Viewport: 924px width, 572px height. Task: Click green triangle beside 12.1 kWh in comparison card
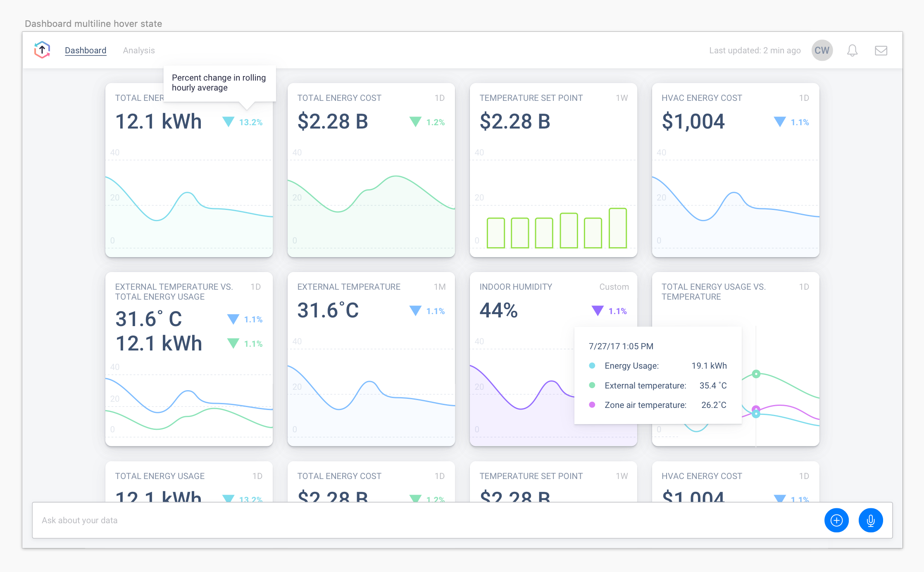coord(233,343)
